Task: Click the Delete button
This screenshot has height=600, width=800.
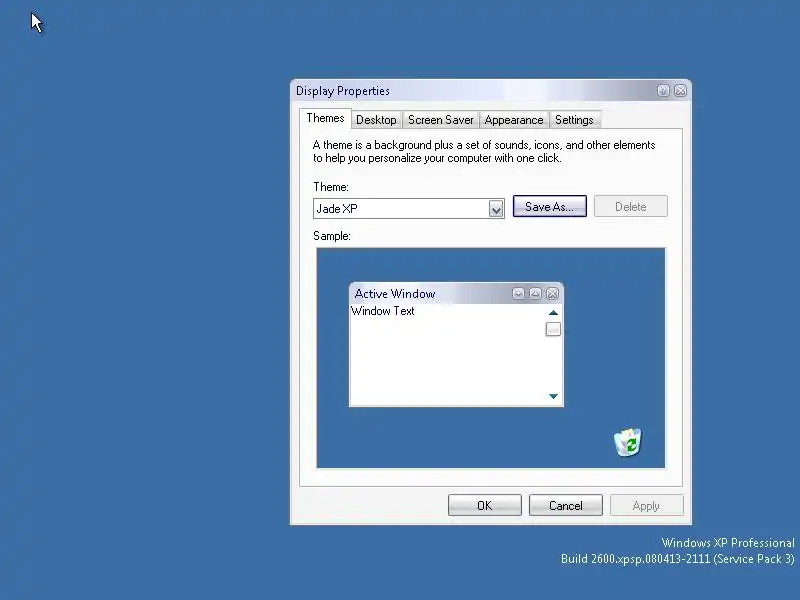Action: point(631,206)
